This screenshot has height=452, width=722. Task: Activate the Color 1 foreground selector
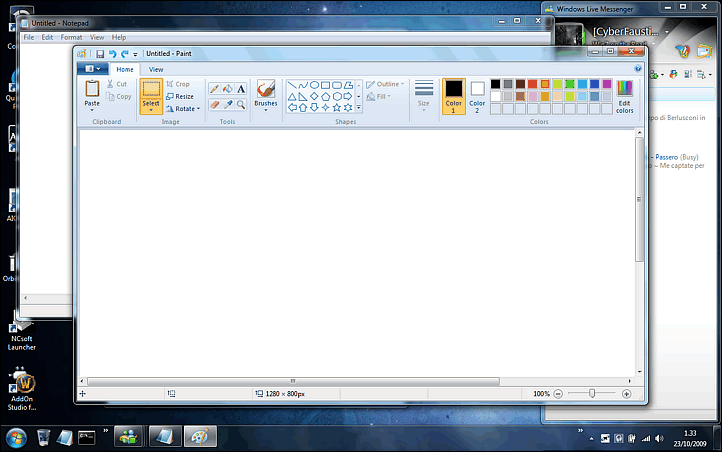click(x=454, y=96)
